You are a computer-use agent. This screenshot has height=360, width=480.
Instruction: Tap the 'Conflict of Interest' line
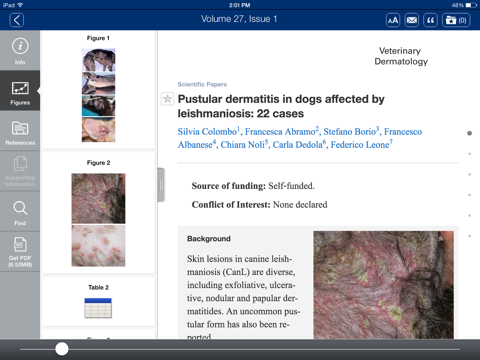click(259, 204)
